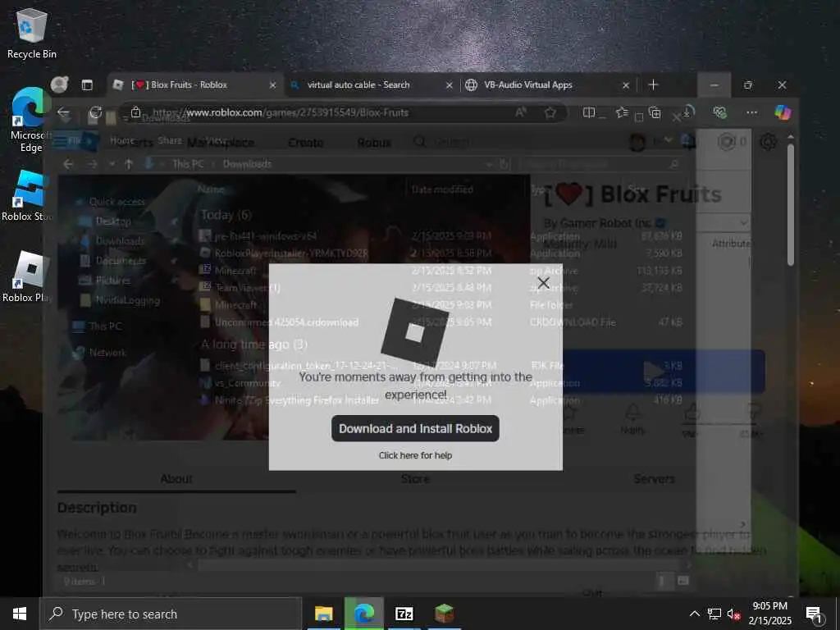
Task: Select Unconfirmed 425054.crdownload file
Action: (x=286, y=322)
